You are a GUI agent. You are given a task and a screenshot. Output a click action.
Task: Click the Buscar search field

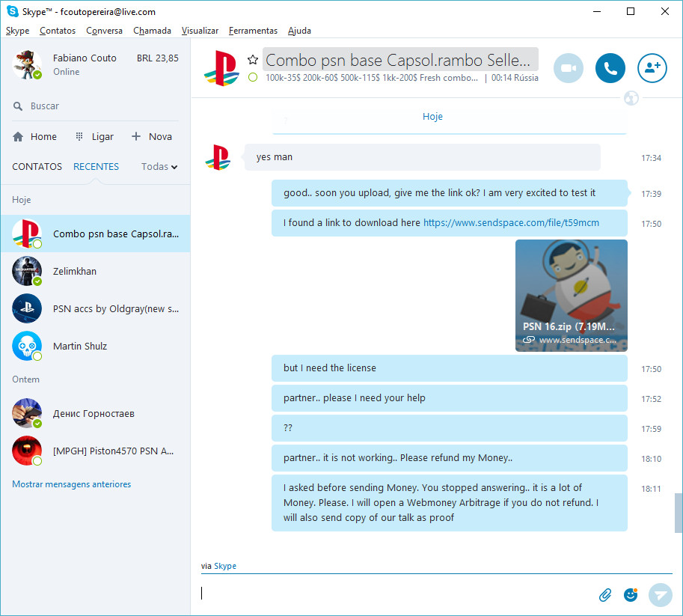pos(96,106)
